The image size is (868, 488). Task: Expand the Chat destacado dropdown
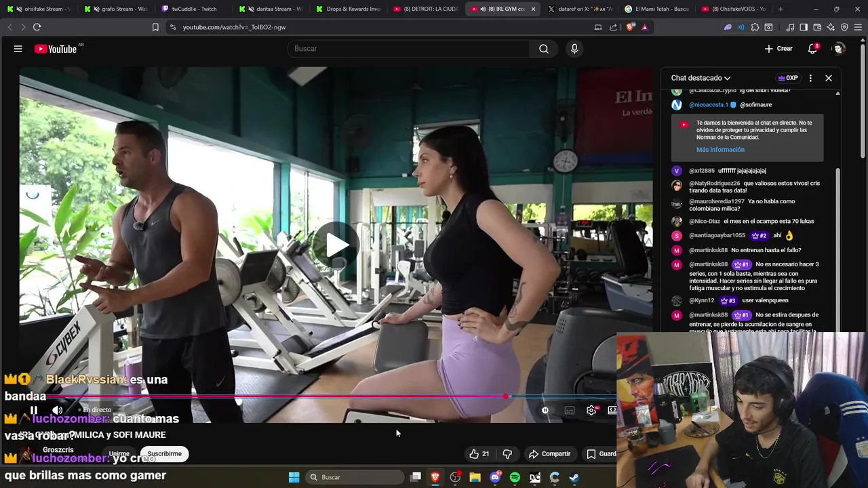point(701,78)
